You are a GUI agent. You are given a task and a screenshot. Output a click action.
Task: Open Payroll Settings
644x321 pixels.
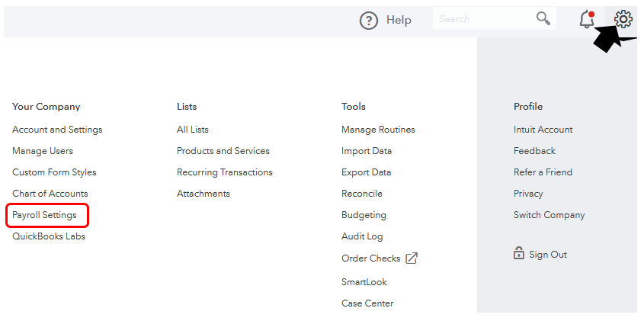pyautogui.click(x=44, y=215)
